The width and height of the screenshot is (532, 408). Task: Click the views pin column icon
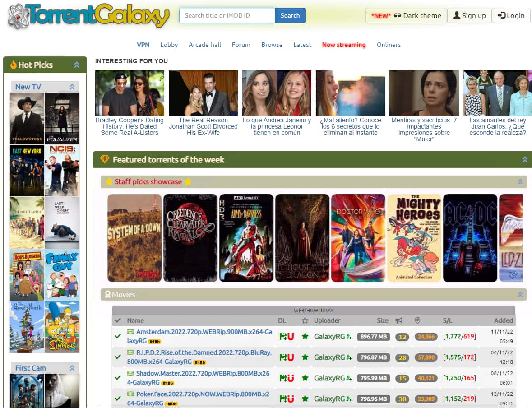418,320
